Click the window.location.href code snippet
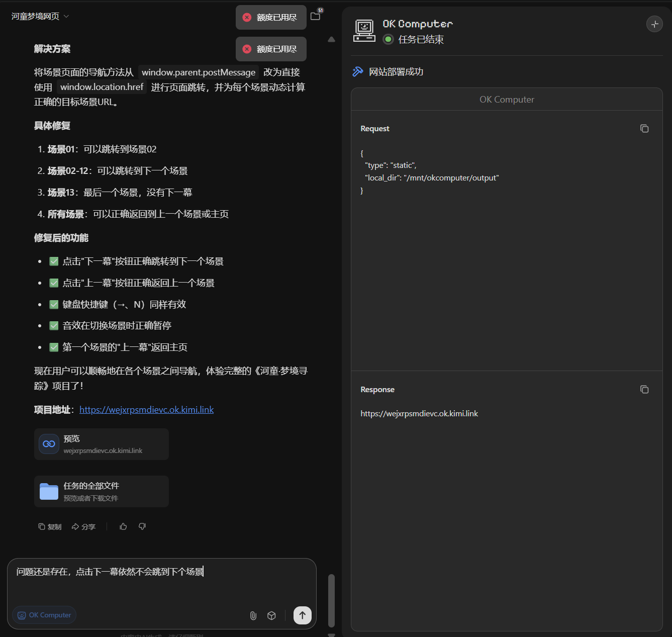The height and width of the screenshot is (637, 672). (x=102, y=87)
